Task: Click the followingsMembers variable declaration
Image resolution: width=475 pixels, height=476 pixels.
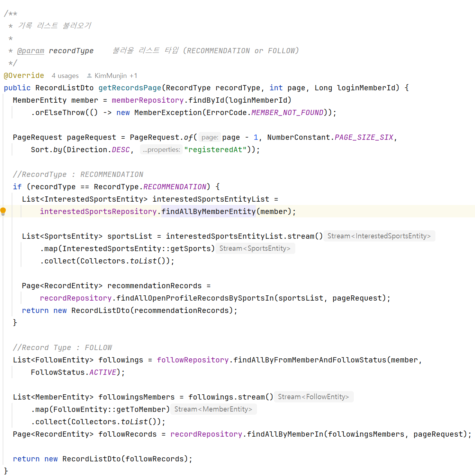Action: click(x=137, y=397)
